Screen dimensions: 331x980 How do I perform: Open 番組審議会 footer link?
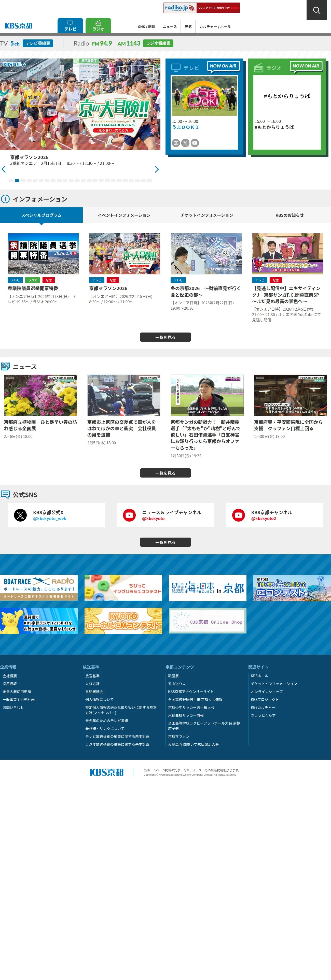94,692
